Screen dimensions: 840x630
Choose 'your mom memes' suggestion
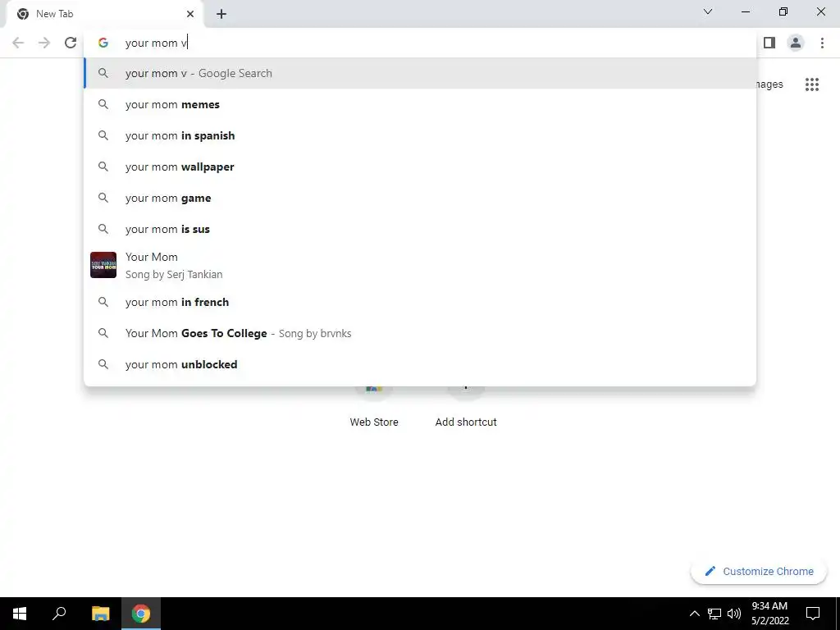[x=420, y=104]
